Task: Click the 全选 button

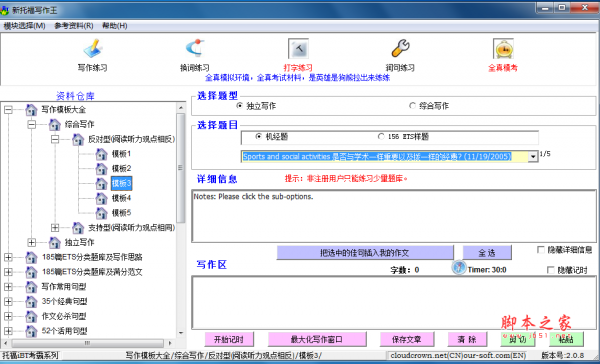Action: coord(487,253)
